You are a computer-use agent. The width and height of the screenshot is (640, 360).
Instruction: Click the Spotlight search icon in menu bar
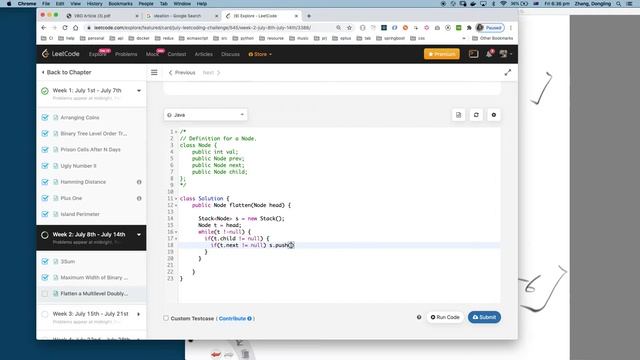click(x=619, y=4)
